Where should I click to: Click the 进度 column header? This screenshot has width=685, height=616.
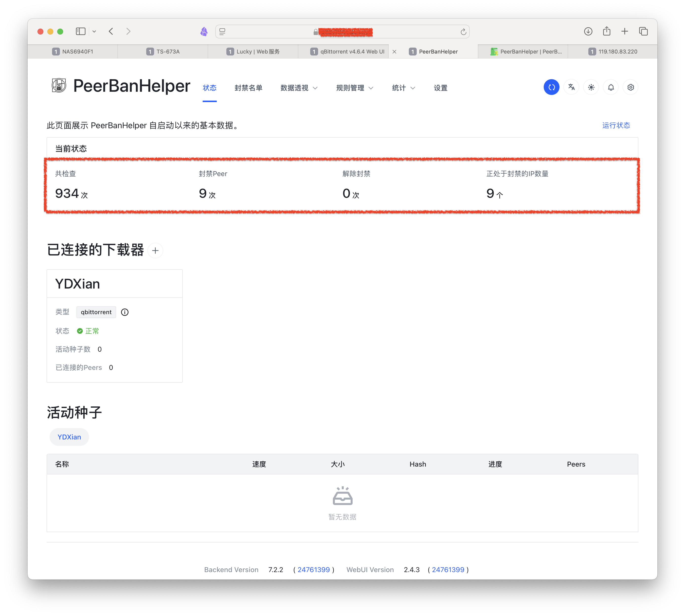tap(495, 464)
